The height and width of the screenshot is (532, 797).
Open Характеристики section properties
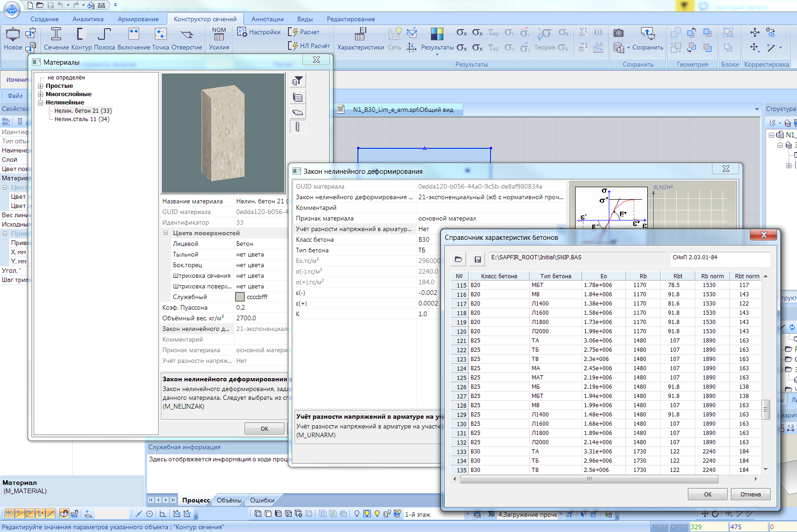(360, 38)
